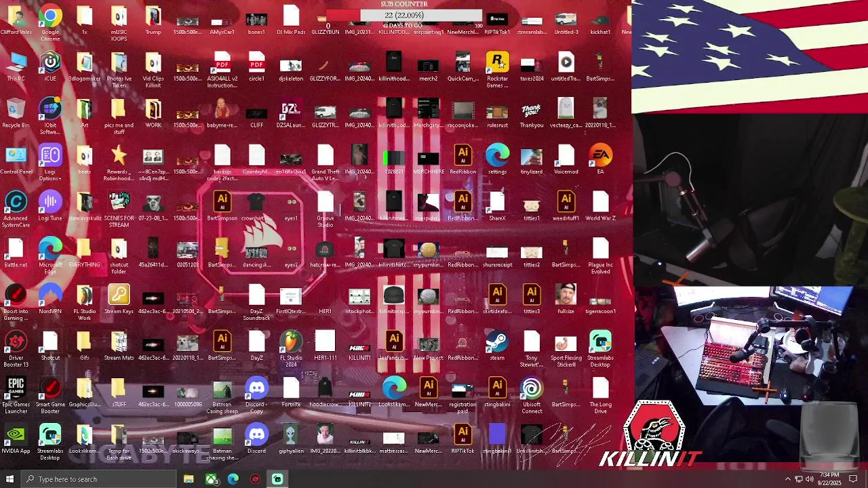Viewport: 868px width, 488px height.
Task: Open the notification center icon
Action: (x=853, y=479)
